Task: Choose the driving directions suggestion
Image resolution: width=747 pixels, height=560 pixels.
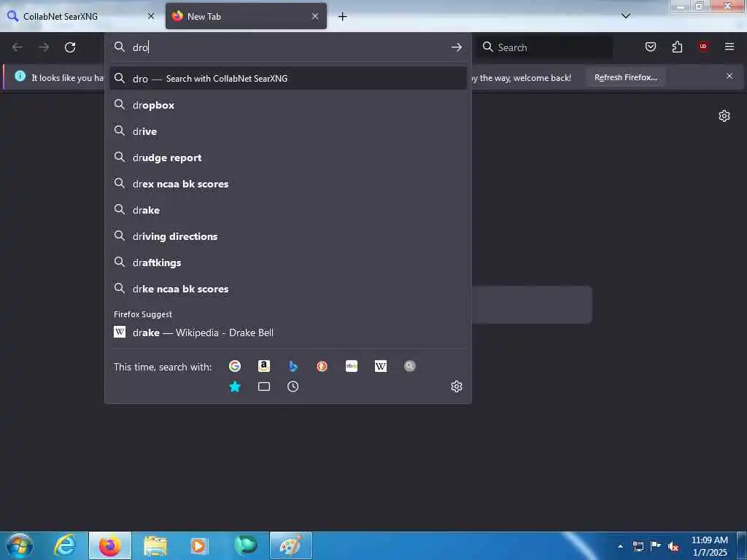Action: point(287,236)
